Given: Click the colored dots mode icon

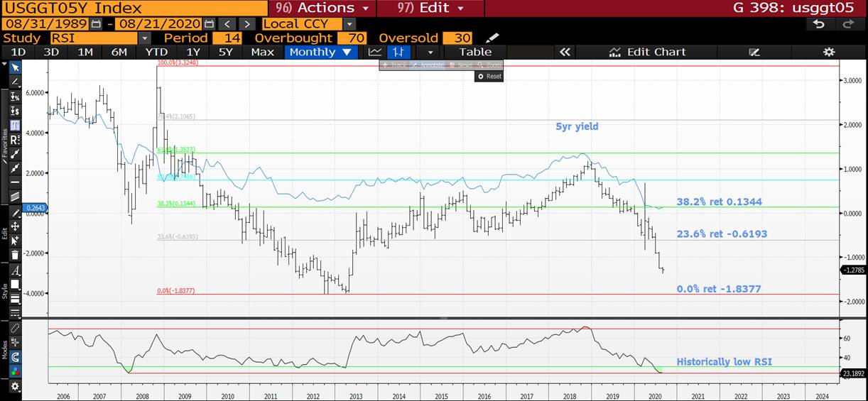Looking at the screenshot, I should click(15, 371).
